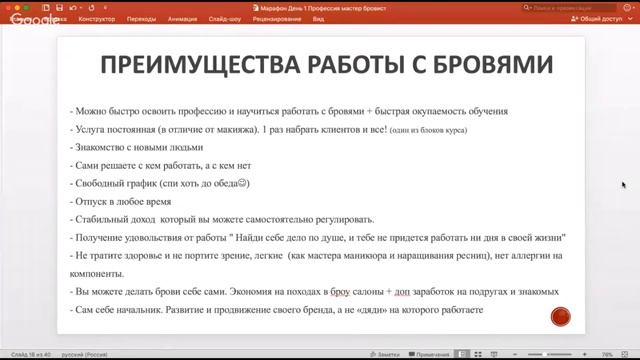Screen dimensions: 640x360
Task: Adjust the zoom slider handle
Action: tap(544, 354)
